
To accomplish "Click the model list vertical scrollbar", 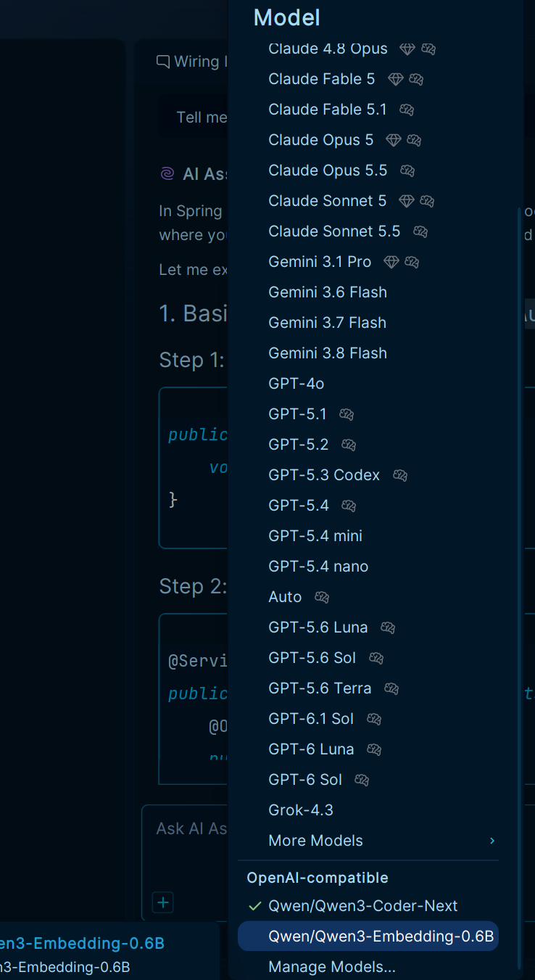I will click(518, 588).
